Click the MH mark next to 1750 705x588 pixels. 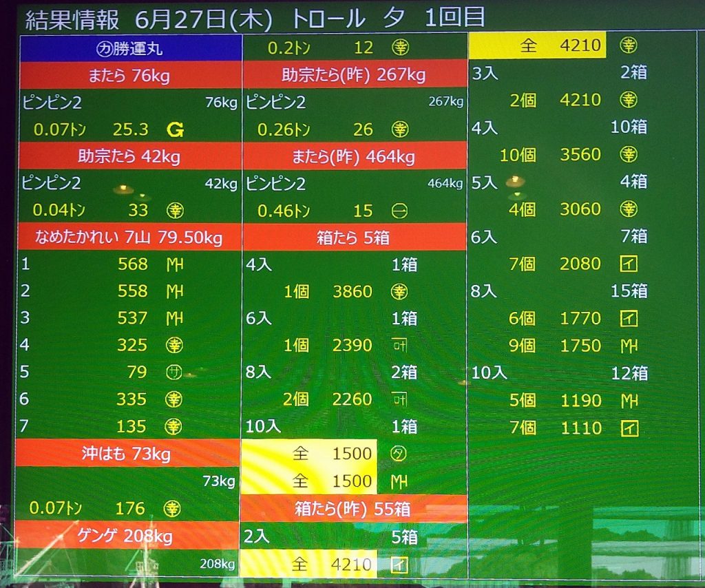(629, 346)
